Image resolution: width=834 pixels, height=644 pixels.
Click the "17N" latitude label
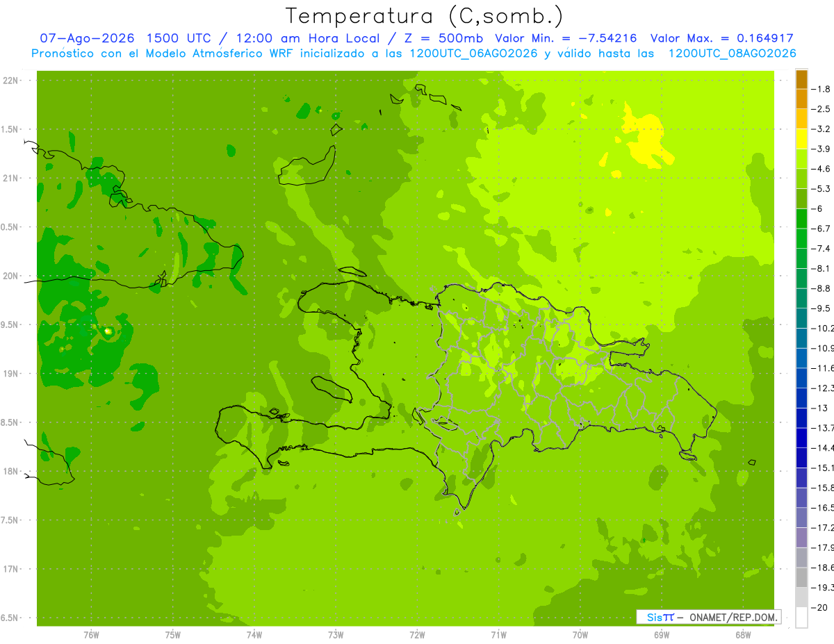pyautogui.click(x=11, y=569)
